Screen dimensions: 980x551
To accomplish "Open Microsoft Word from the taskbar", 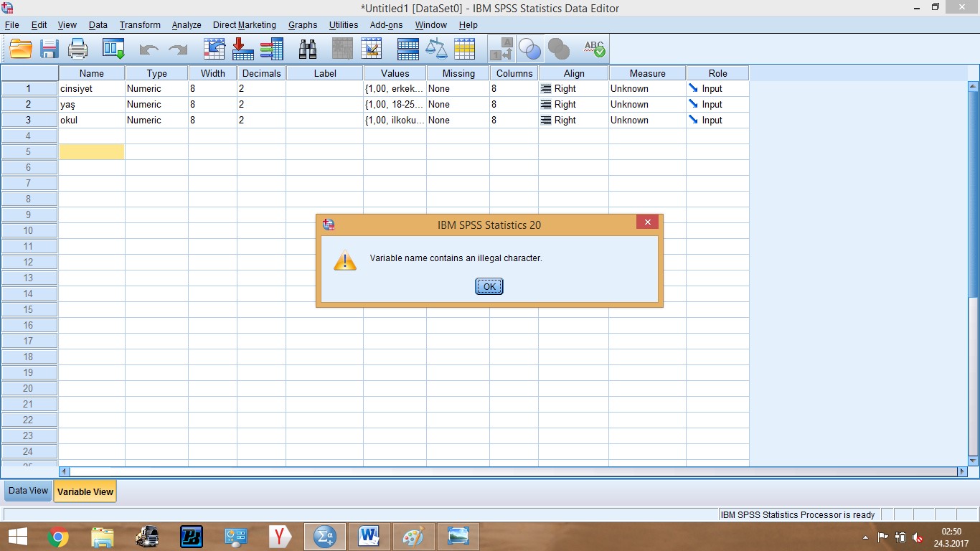I will coord(369,536).
